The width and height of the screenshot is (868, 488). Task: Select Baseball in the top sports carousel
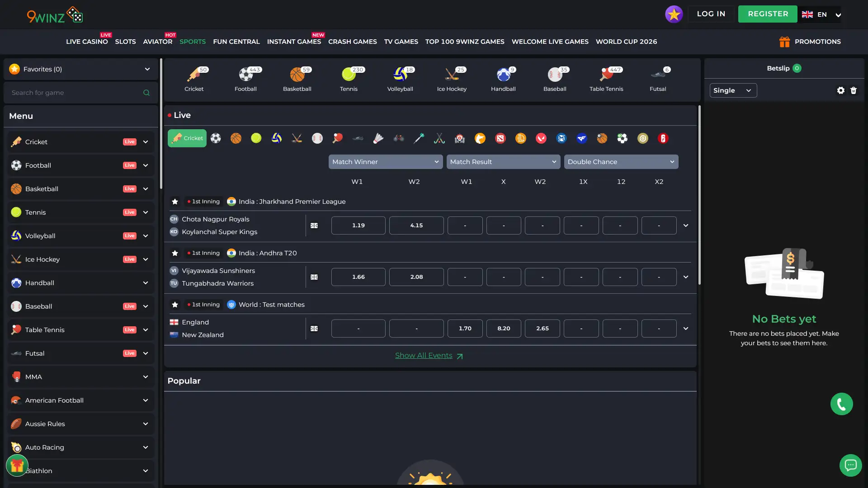(555, 79)
